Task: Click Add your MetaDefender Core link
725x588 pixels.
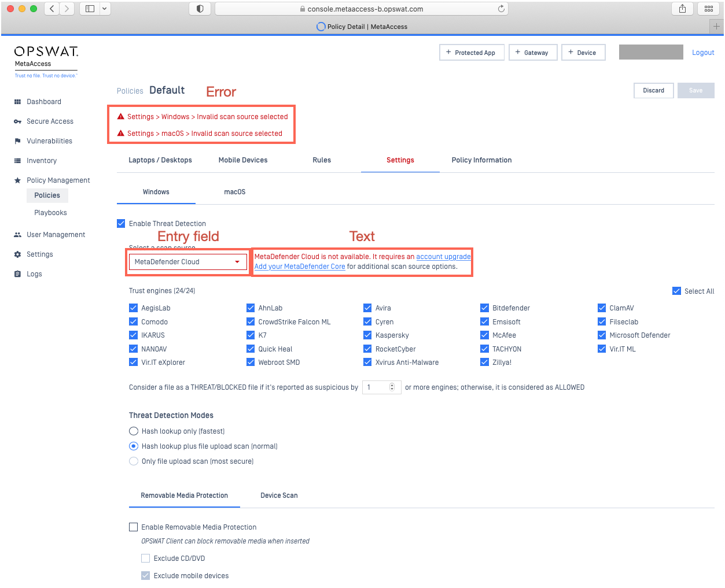Action: (300, 267)
